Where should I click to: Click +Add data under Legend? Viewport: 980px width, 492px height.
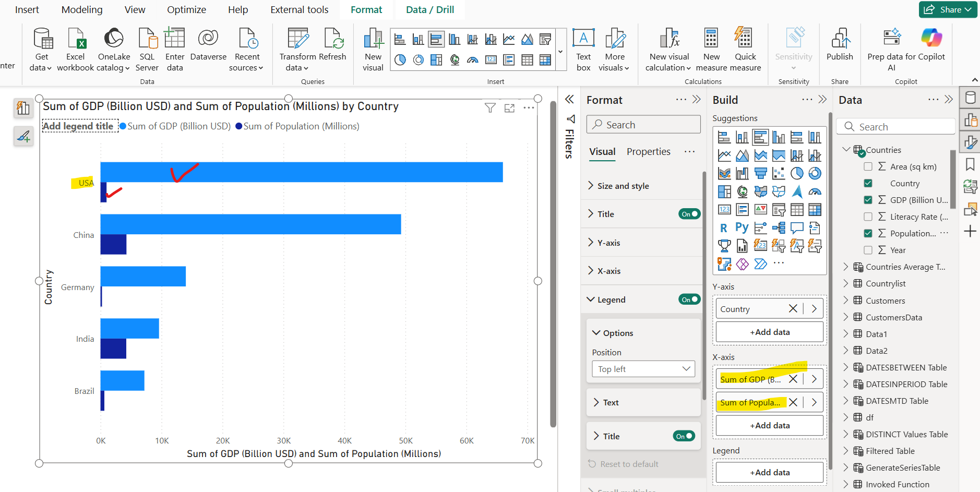[769, 472]
